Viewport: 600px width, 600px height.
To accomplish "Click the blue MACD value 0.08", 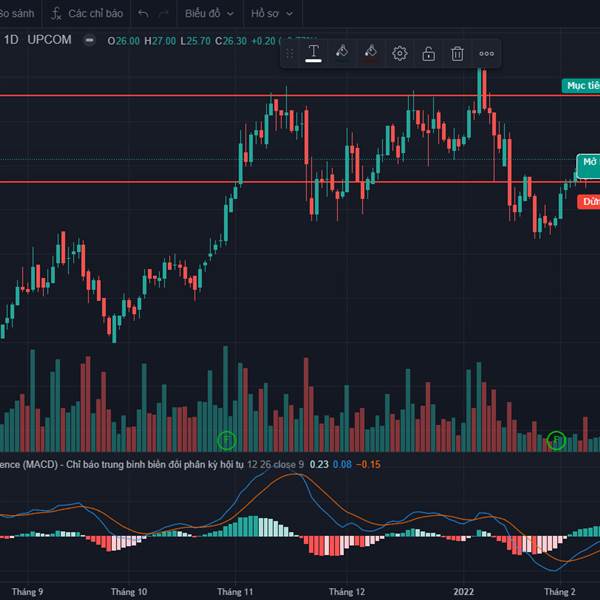I will click(x=342, y=465).
